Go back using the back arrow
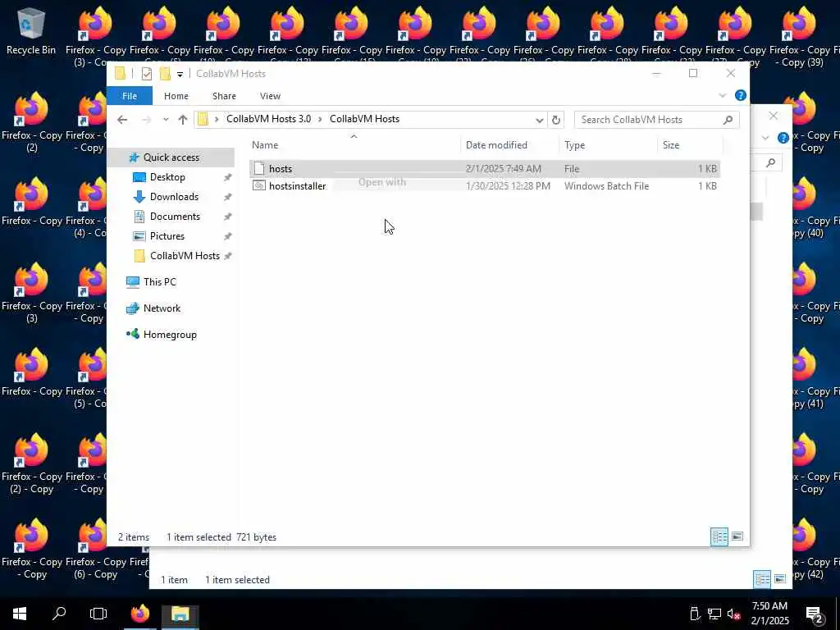 click(x=122, y=120)
